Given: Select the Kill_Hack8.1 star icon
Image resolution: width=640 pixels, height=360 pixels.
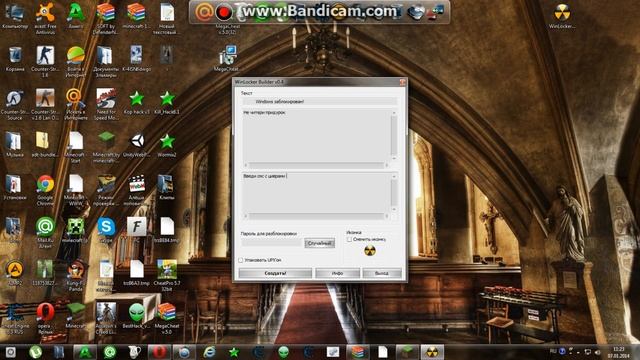Looking at the screenshot, I should click(x=167, y=102).
